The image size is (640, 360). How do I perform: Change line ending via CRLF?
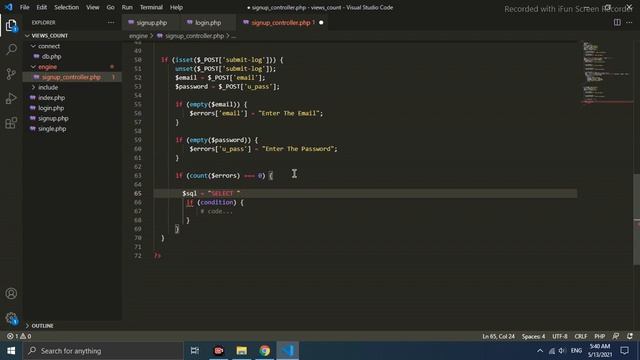580,336
